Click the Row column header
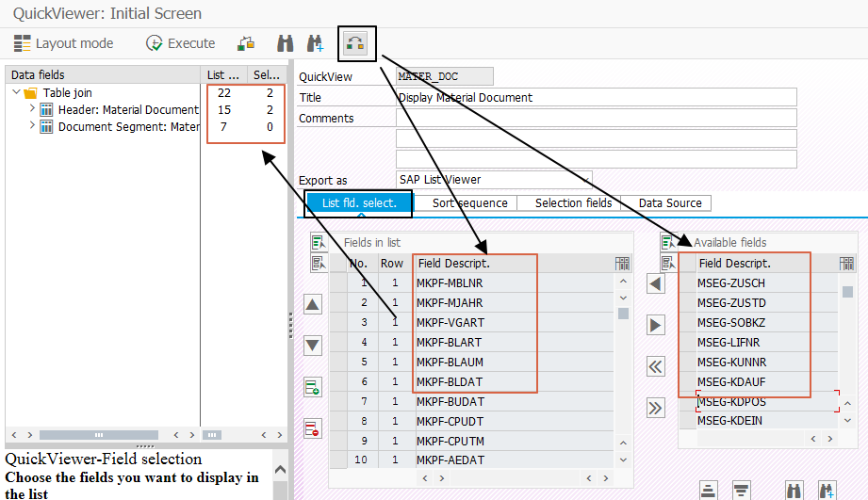This screenshot has height=500, width=868. (392, 264)
